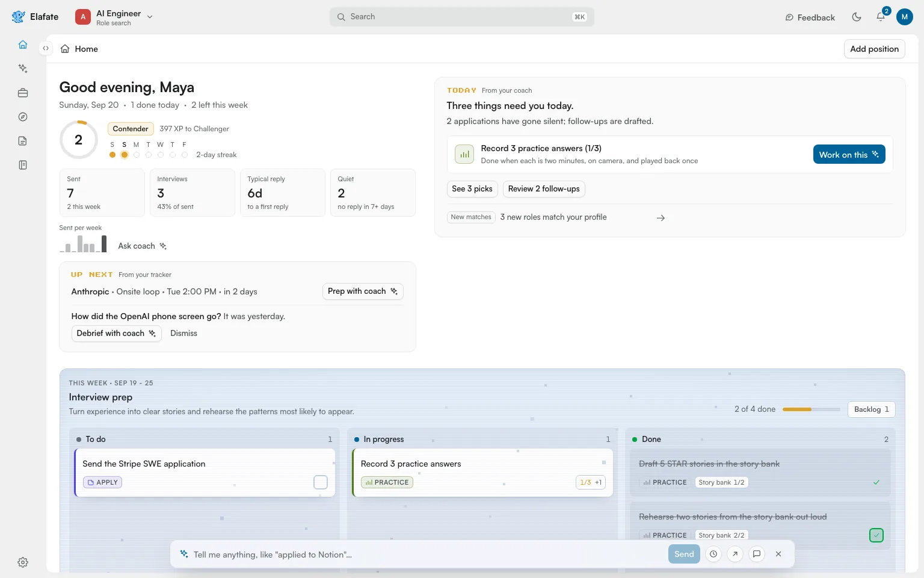Check off the Stripe SWE application task
Image resolution: width=924 pixels, height=578 pixels.
tap(321, 482)
